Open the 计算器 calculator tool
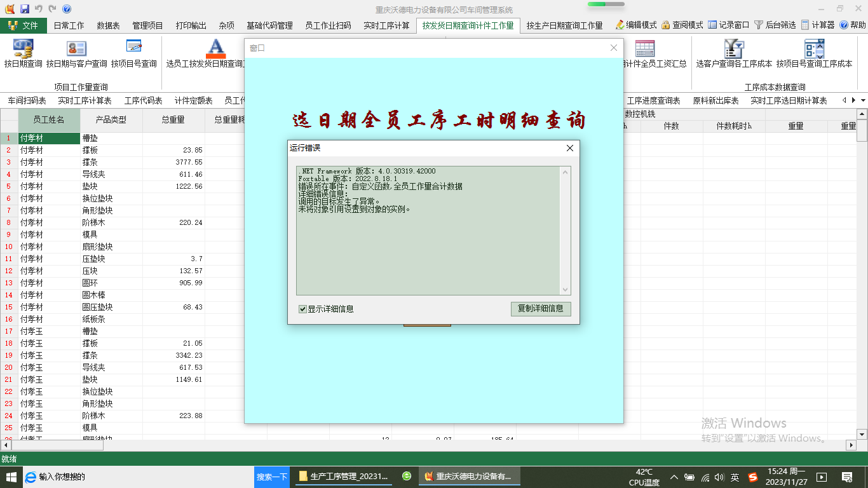The width and height of the screenshot is (868, 488). 818,25
